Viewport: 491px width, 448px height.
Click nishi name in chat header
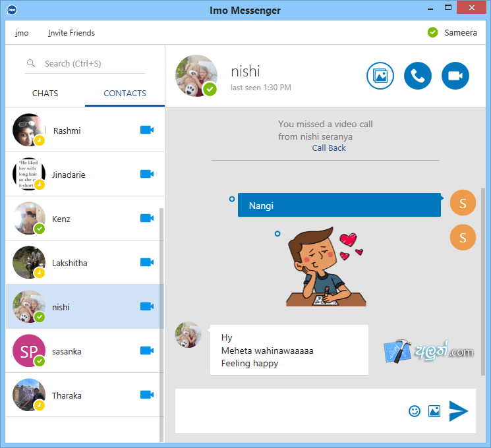click(245, 71)
